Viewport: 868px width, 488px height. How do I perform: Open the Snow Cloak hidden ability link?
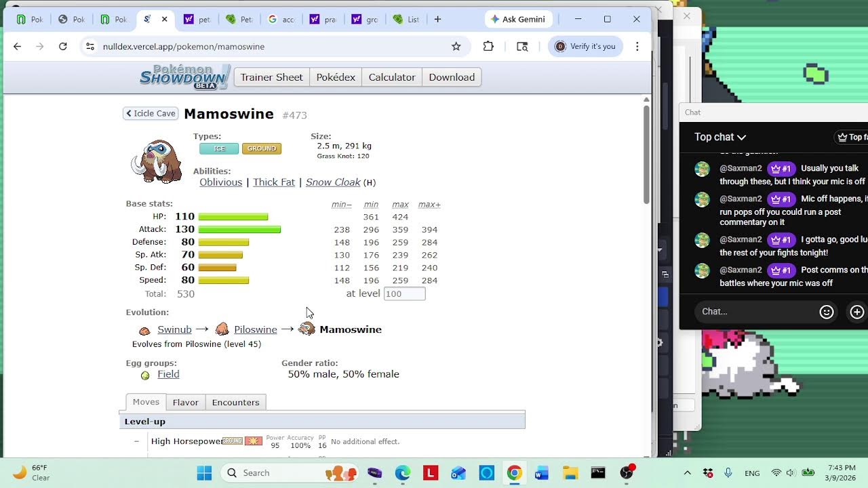pyautogui.click(x=333, y=182)
